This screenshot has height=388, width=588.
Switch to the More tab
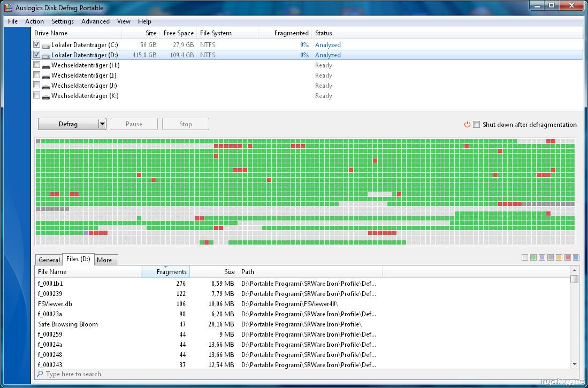[x=105, y=260]
